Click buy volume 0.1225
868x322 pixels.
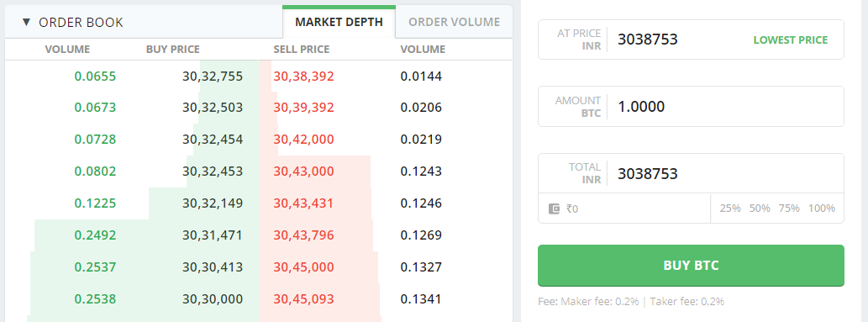click(x=95, y=203)
